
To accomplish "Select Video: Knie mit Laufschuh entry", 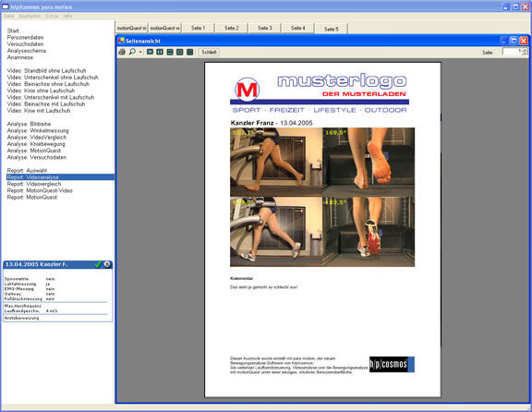I will [39, 111].
